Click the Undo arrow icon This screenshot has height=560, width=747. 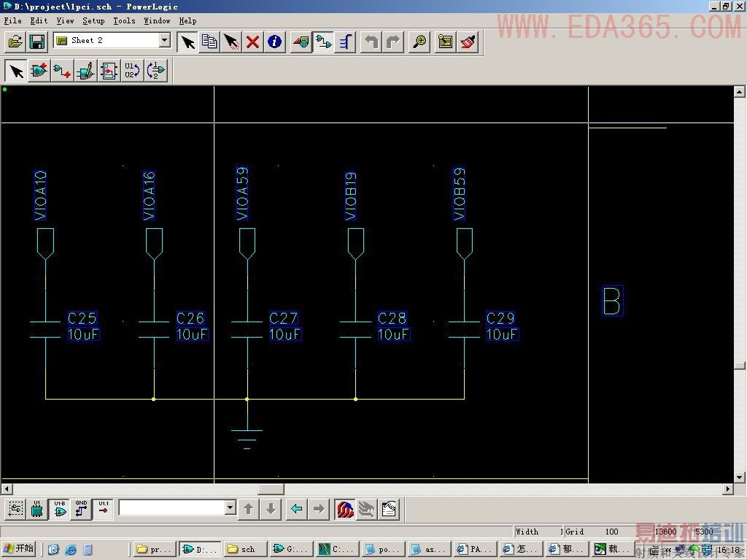pyautogui.click(x=371, y=42)
